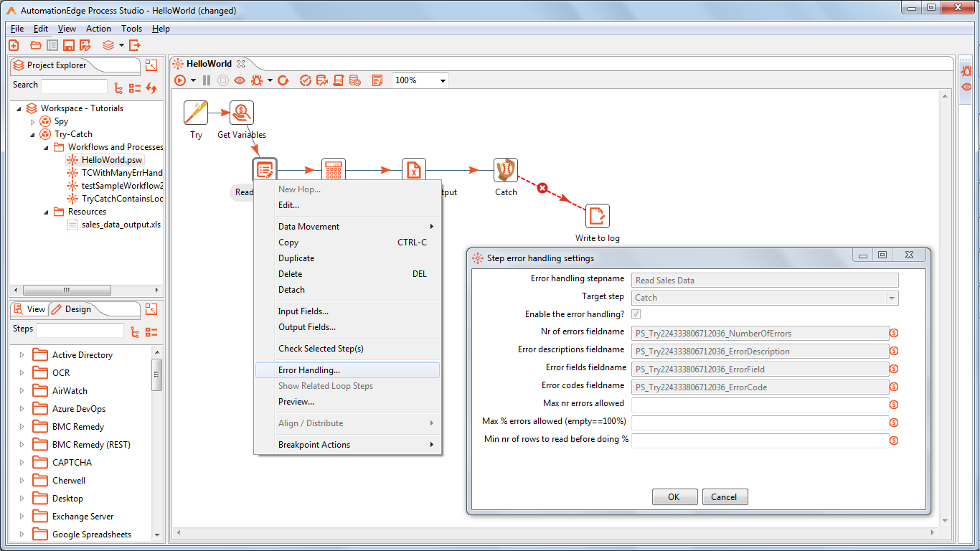Toggle the Enable the error handling checkbox
The image size is (980, 551).
[636, 314]
